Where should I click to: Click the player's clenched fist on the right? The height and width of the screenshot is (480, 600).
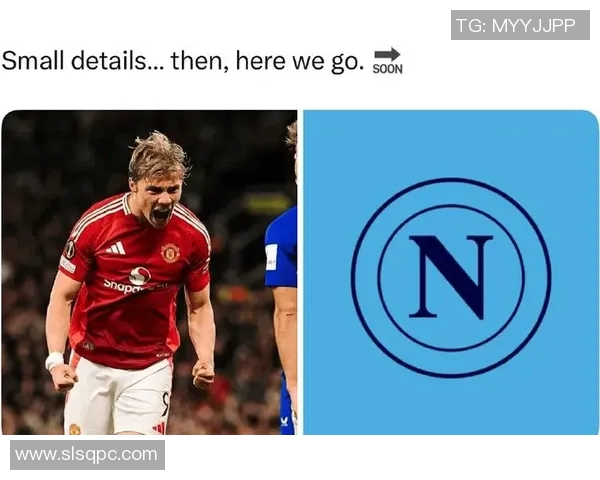[203, 374]
